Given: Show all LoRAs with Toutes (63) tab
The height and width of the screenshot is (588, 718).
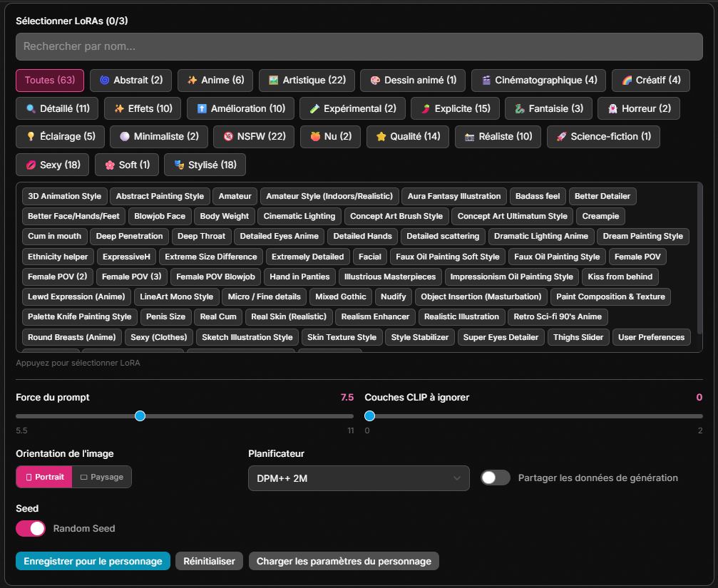Looking at the screenshot, I should pyautogui.click(x=50, y=81).
